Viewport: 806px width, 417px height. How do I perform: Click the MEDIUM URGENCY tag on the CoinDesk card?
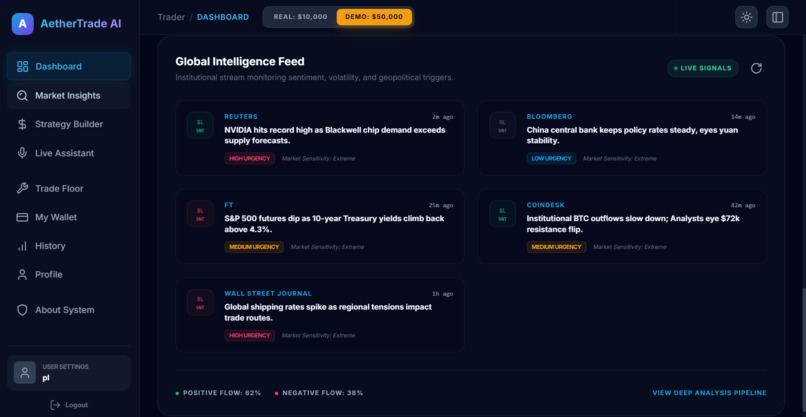tap(556, 247)
